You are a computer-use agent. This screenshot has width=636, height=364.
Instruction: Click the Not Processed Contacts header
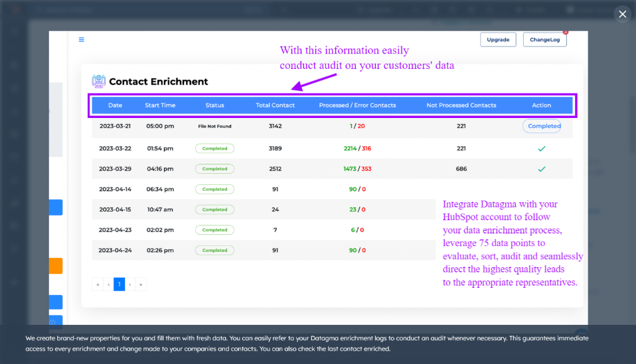click(461, 105)
